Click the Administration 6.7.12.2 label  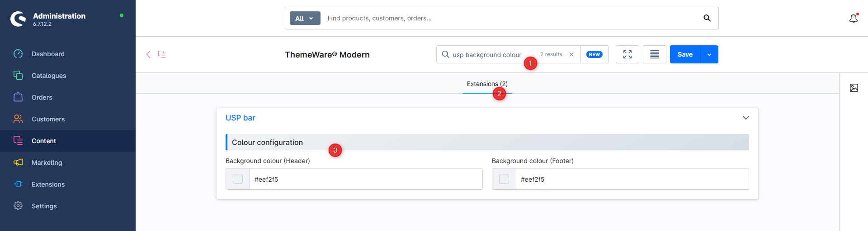click(59, 19)
